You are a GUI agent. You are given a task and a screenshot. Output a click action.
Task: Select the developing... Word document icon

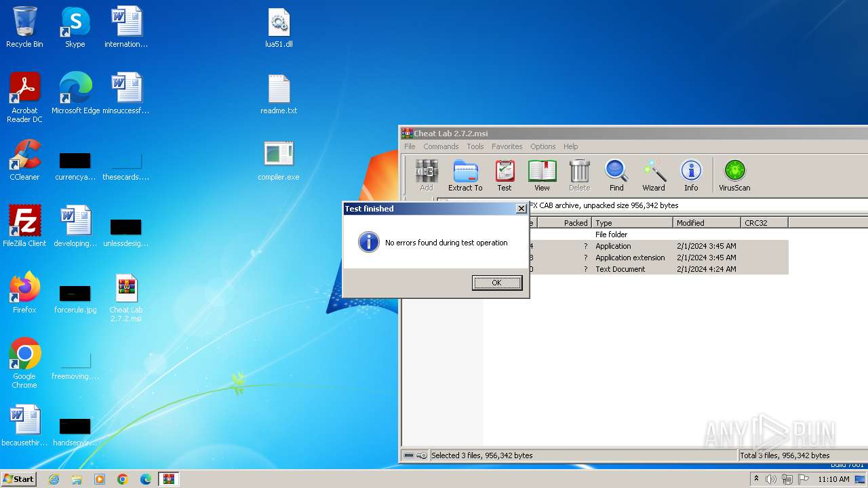pyautogui.click(x=75, y=226)
